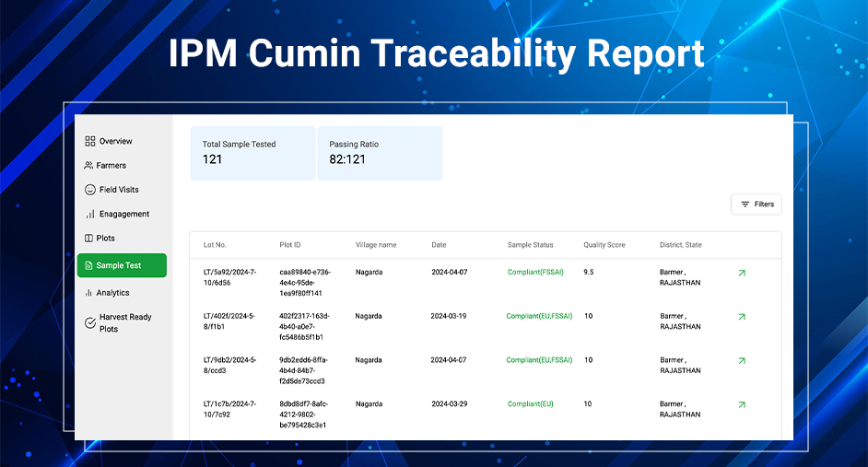
Task: Select the Sample Test menu item
Action: 122,265
